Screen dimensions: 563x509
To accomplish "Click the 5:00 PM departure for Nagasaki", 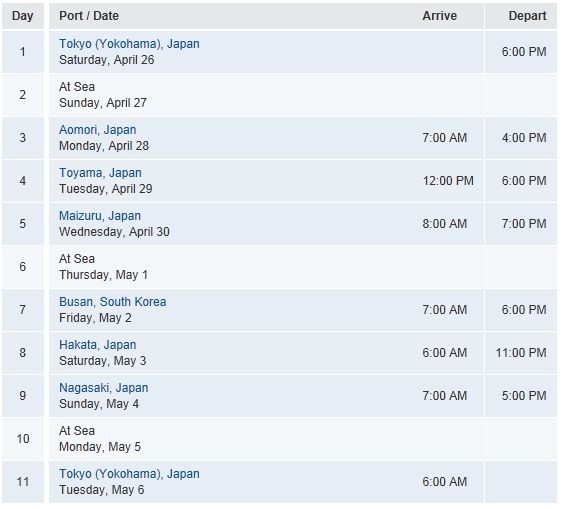I will (524, 396).
